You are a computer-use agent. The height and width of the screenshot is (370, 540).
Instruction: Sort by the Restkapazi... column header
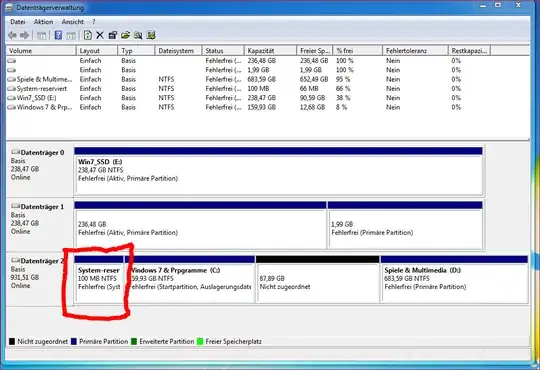click(x=469, y=51)
